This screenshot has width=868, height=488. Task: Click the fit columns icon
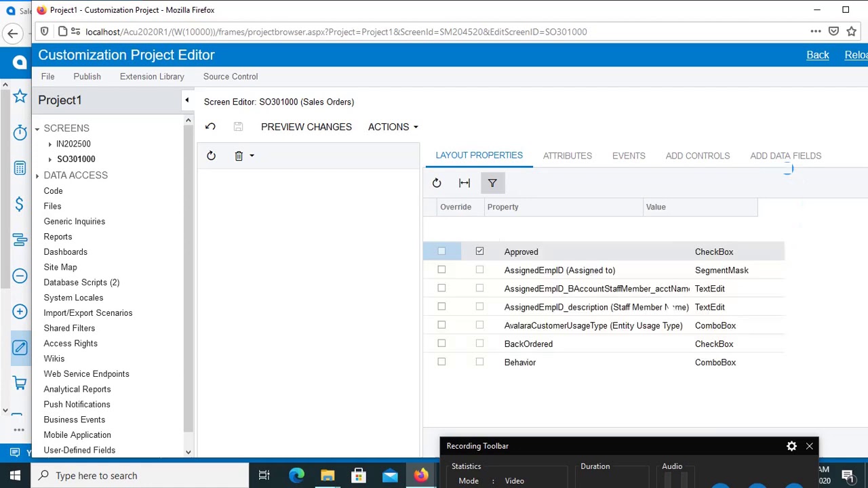(x=465, y=183)
